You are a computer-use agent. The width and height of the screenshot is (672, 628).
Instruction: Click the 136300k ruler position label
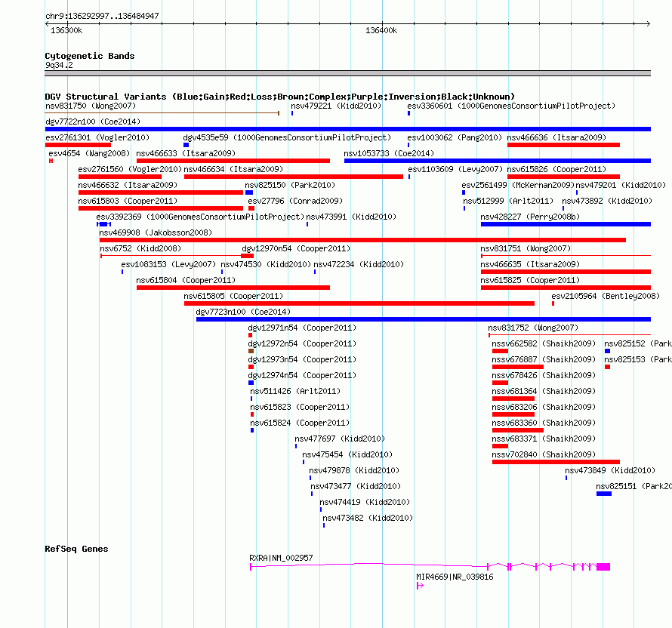(x=66, y=30)
